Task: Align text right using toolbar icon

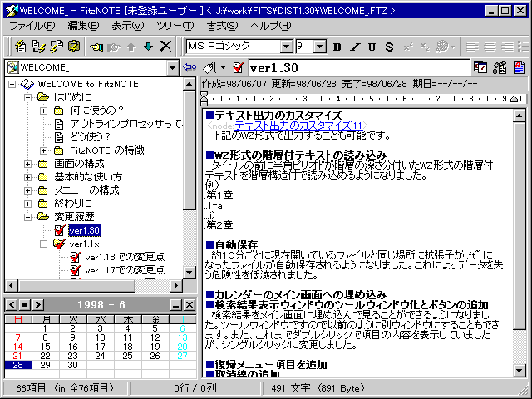Action: (507, 47)
